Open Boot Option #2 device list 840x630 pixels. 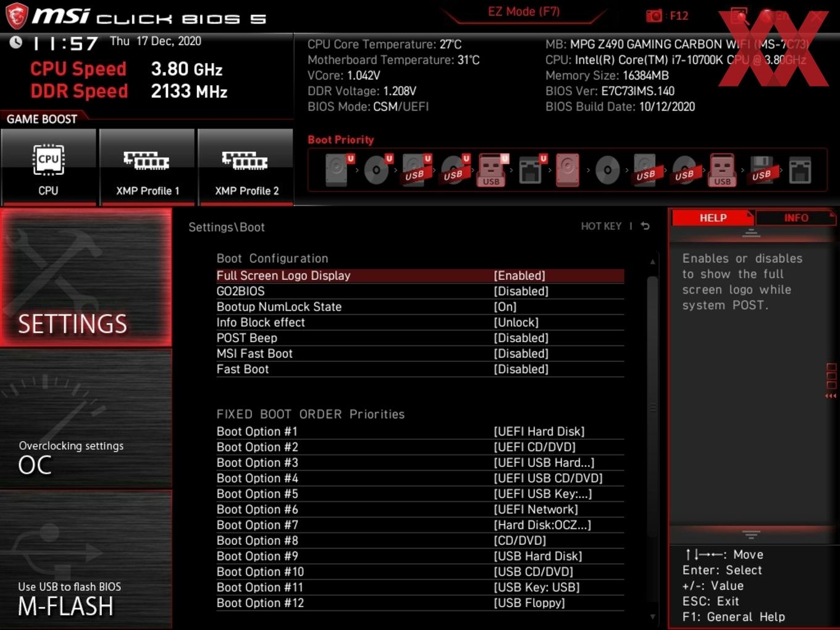pyautogui.click(x=420, y=447)
